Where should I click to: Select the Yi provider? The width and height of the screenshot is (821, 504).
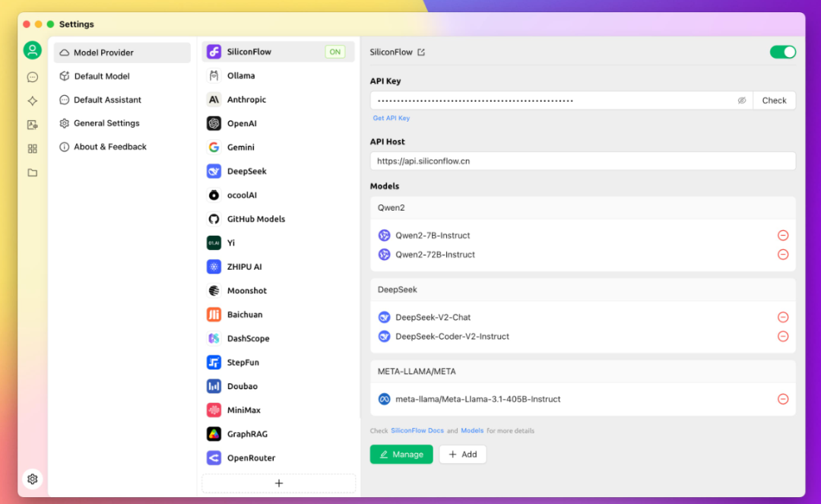coord(278,242)
